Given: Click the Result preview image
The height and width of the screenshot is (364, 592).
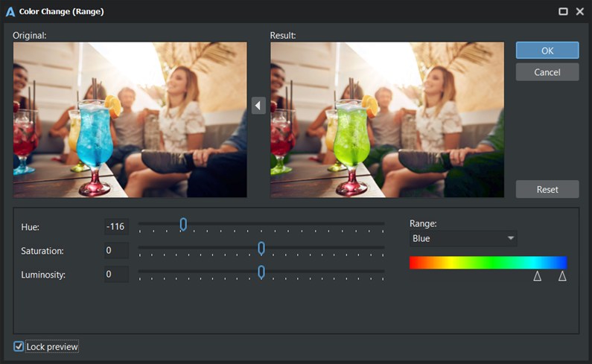Looking at the screenshot, I should point(387,120).
